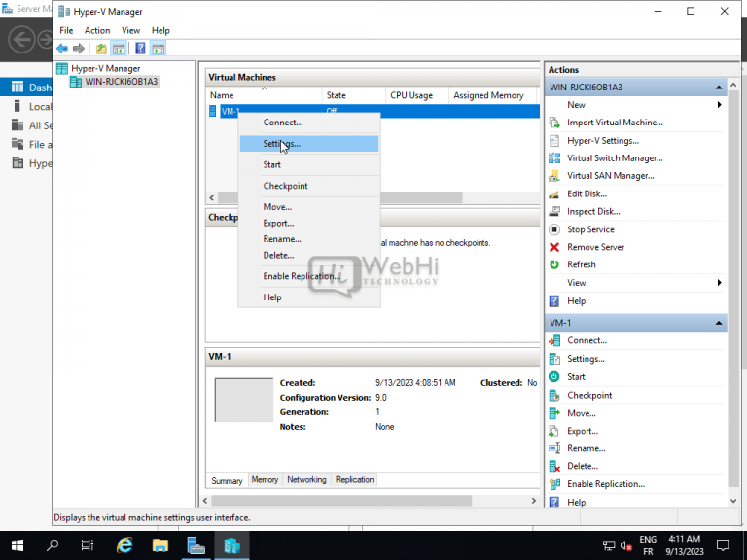Click the Back arrow toolbar icon
Image resolution: width=747 pixels, height=560 pixels.
(x=62, y=49)
